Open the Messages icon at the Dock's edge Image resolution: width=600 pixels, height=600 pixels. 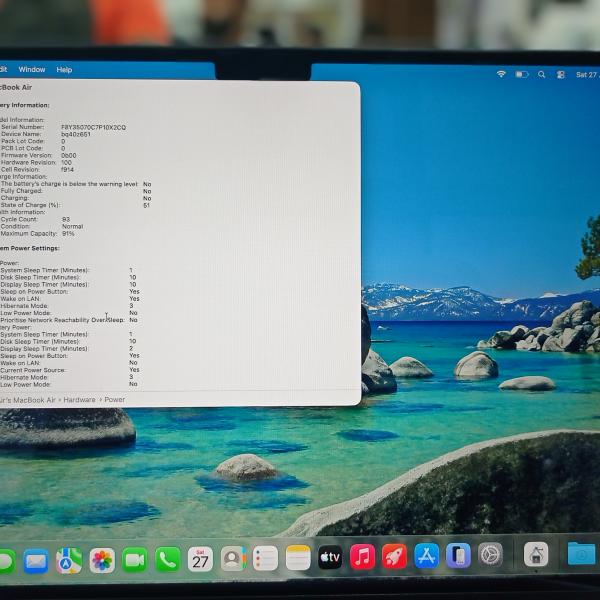point(7,562)
